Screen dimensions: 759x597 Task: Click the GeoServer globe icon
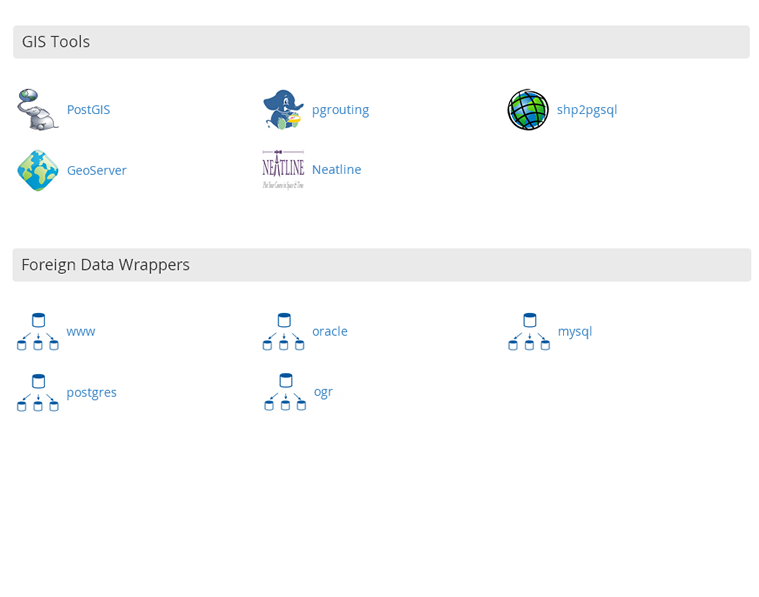(x=38, y=170)
